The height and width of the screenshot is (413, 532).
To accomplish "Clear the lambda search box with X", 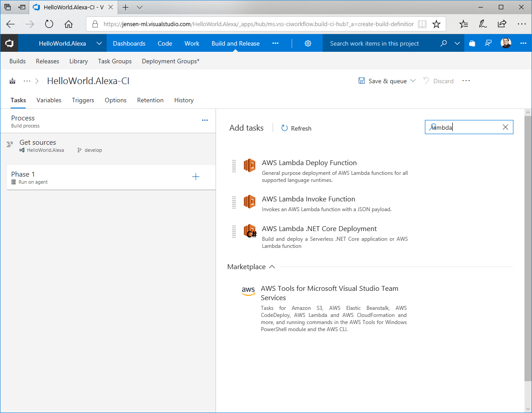I will (x=505, y=127).
